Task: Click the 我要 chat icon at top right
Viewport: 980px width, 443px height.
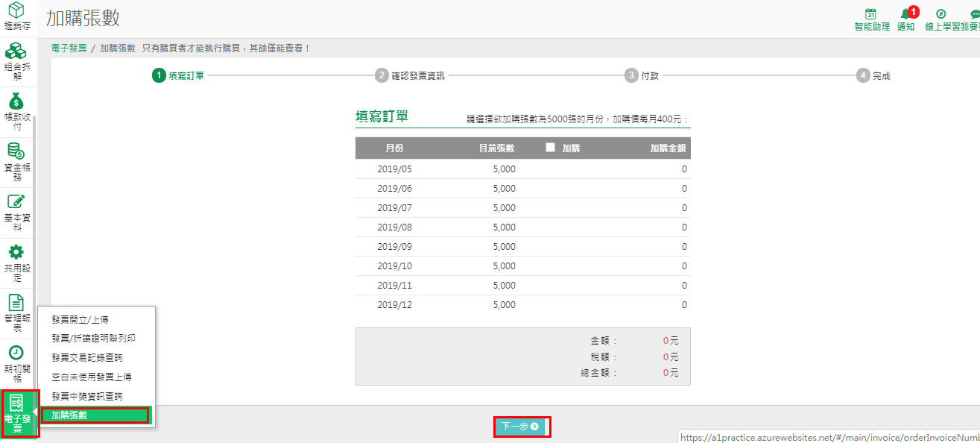Action: click(975, 14)
